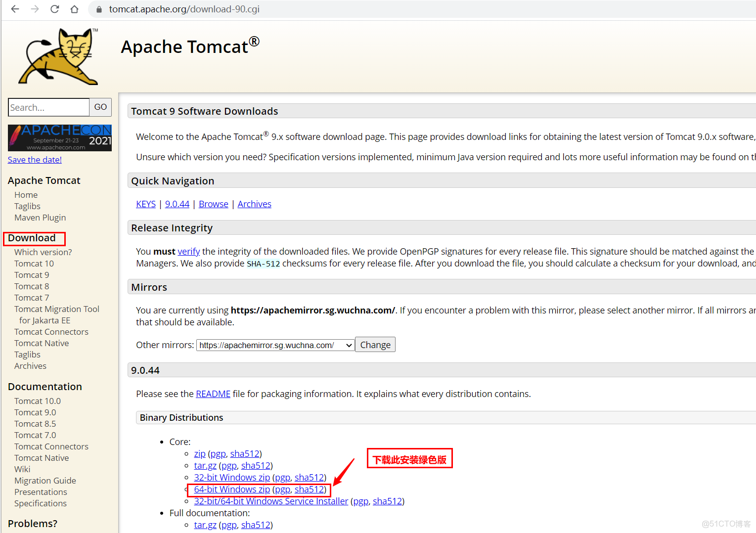Image resolution: width=756 pixels, height=533 pixels.
Task: Follow the verify link in Release Integrity
Action: [x=189, y=251]
